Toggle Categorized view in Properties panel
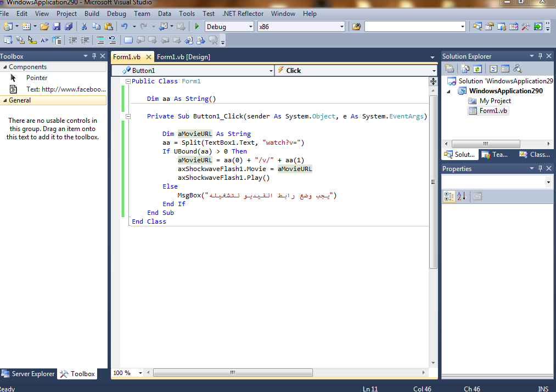 449,196
